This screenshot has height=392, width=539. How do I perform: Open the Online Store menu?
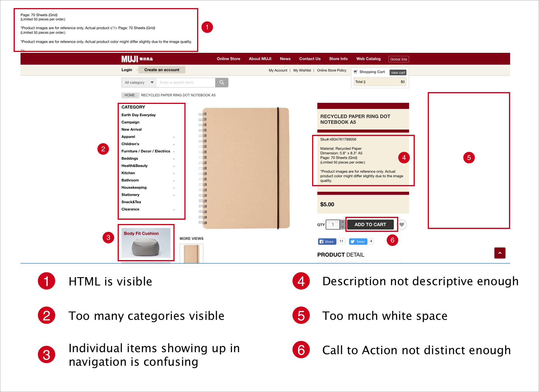[x=228, y=59]
